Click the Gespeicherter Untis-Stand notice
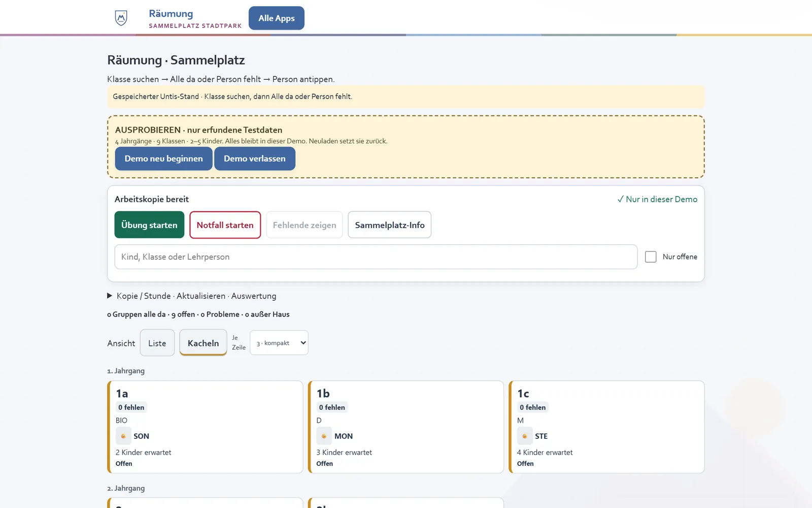Screen dimensions: 812x508 pyautogui.click(x=406, y=97)
